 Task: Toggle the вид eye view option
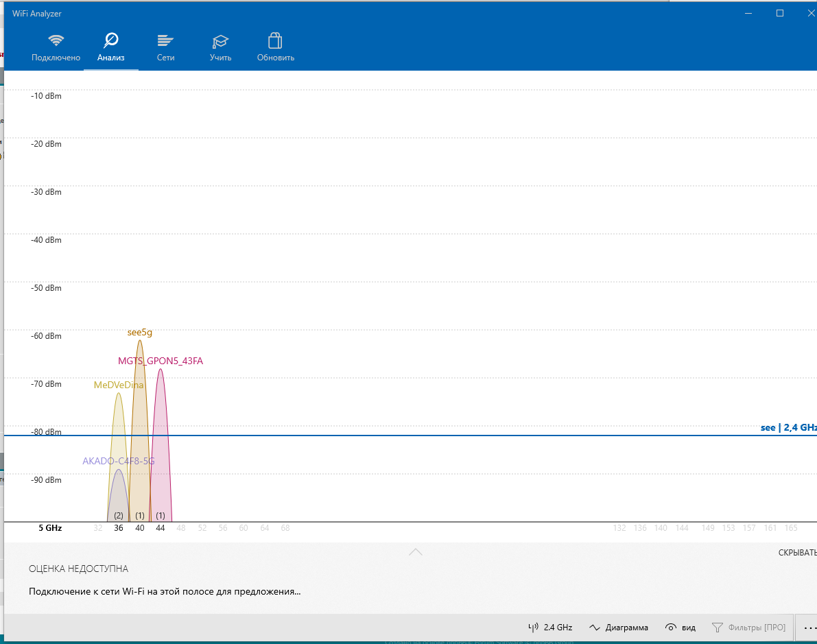tap(680, 628)
